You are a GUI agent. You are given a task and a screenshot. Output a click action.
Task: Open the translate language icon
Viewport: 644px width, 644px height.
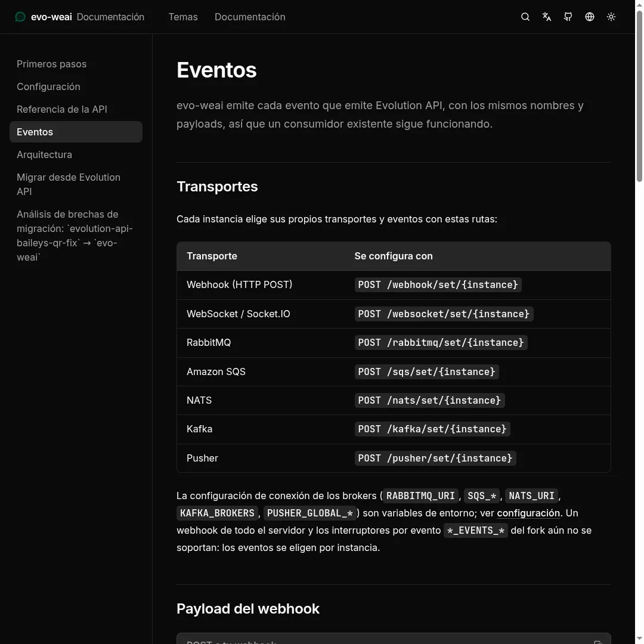pos(547,17)
